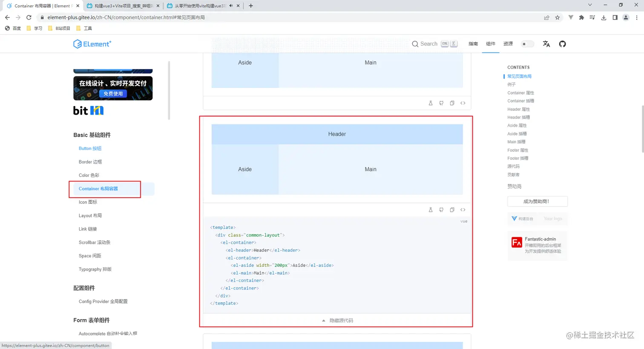The height and width of the screenshot is (349, 644).
Task: Jump to 常见页面布局 in contents
Action: tap(519, 76)
